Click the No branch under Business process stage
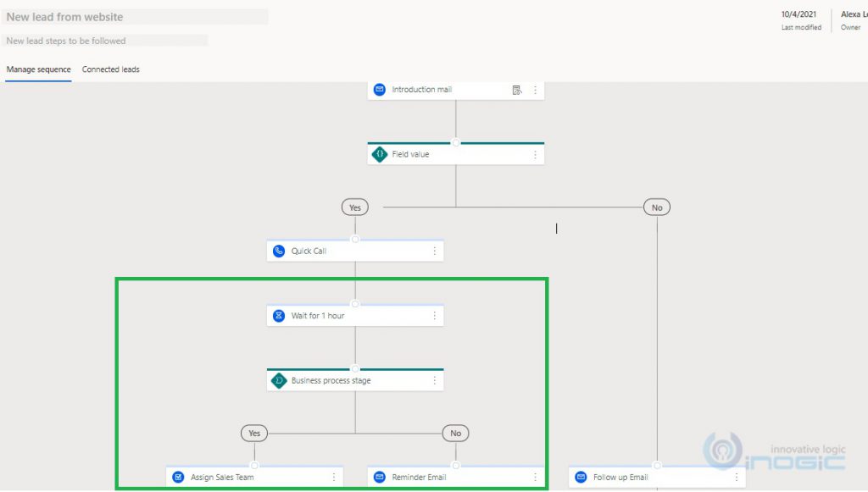This screenshot has width=868, height=492. tap(455, 433)
